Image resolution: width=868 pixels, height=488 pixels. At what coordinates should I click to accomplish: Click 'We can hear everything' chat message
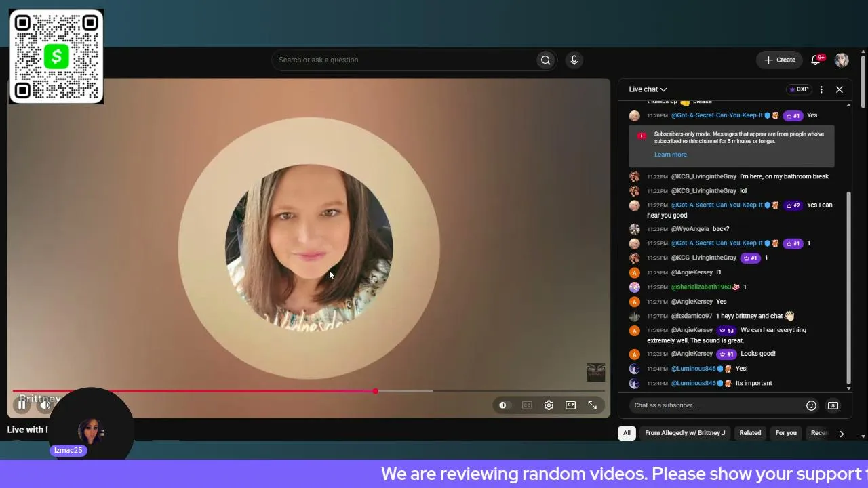726,335
